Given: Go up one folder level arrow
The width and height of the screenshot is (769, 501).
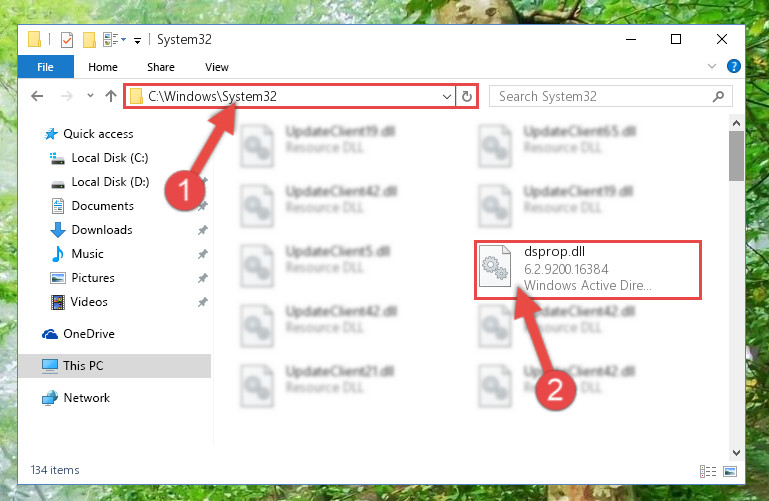Looking at the screenshot, I should click(111, 96).
